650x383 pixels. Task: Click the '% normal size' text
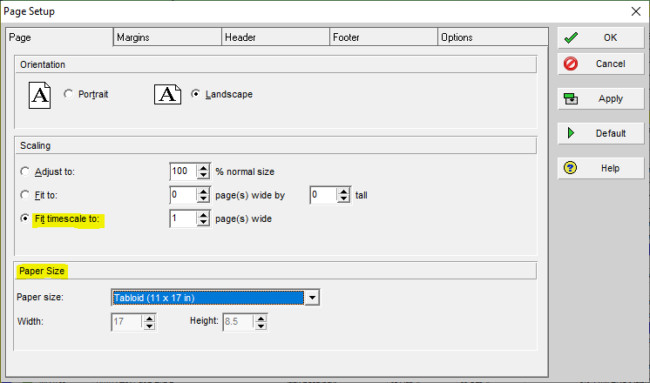pos(245,172)
